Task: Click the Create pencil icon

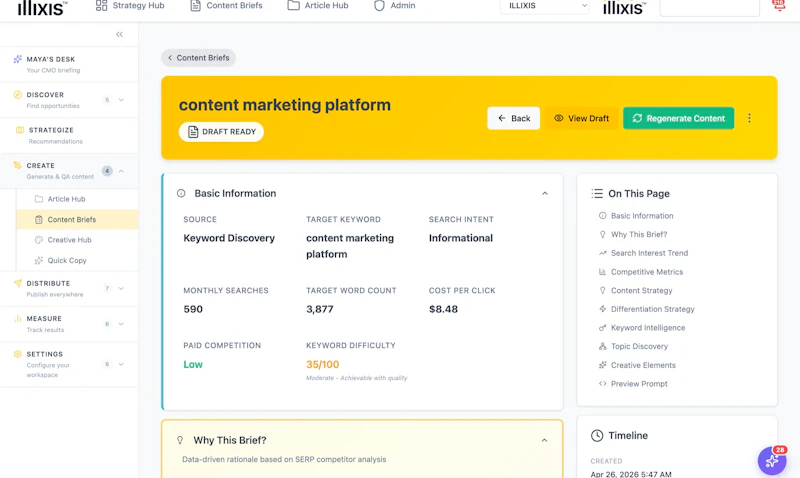Action: tap(18, 165)
